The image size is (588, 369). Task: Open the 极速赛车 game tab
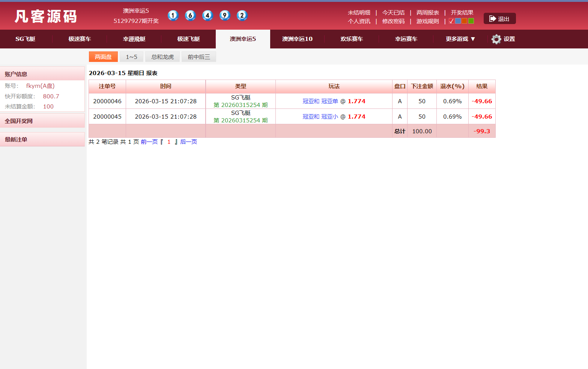(x=79, y=39)
